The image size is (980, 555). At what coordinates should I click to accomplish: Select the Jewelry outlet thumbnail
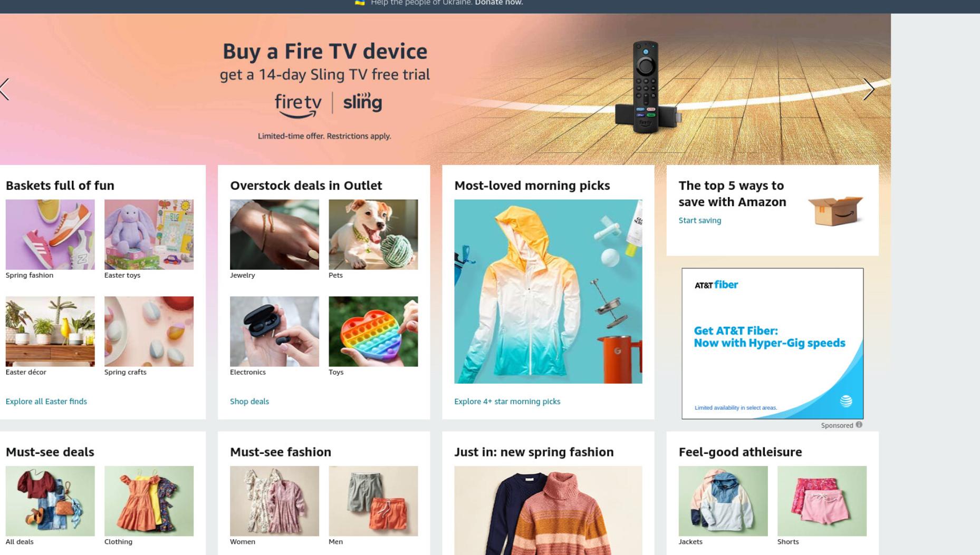(274, 235)
